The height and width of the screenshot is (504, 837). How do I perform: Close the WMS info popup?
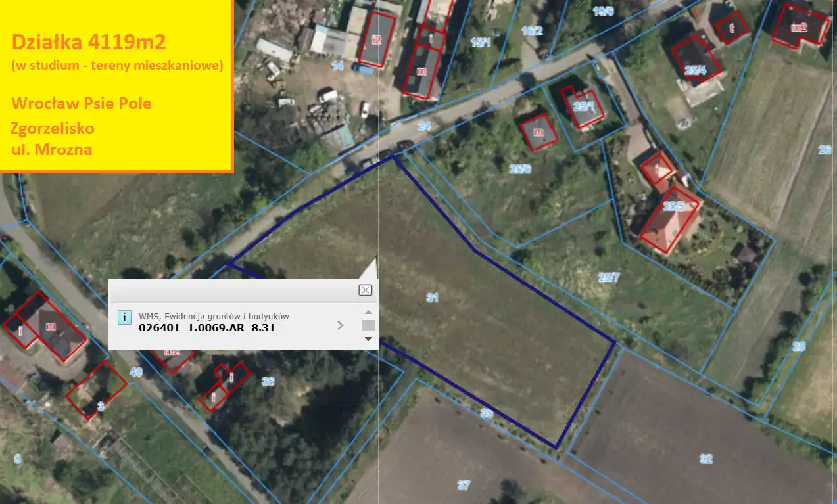(365, 290)
